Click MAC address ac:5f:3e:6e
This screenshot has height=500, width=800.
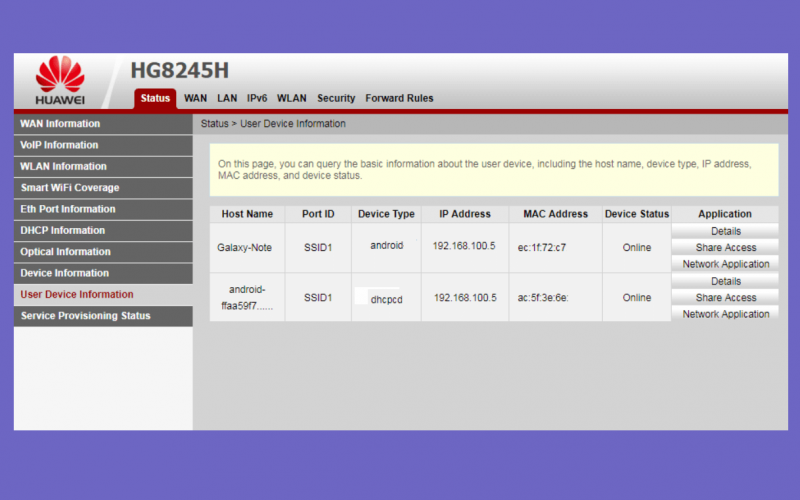(x=543, y=298)
